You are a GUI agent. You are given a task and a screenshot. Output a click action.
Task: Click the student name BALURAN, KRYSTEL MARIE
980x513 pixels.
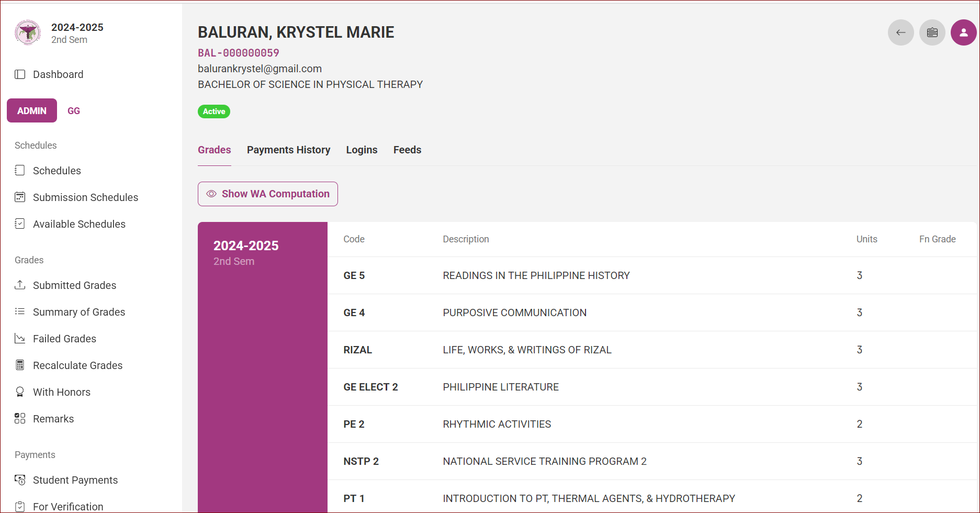point(296,32)
